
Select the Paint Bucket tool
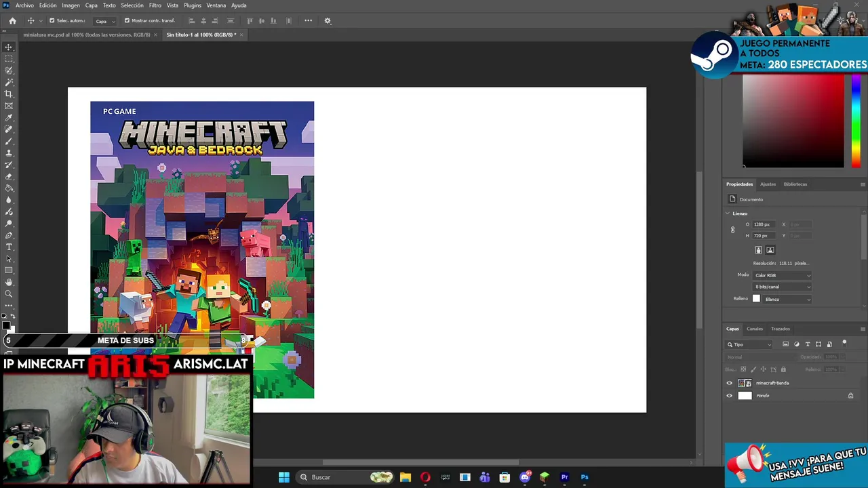pyautogui.click(x=9, y=188)
